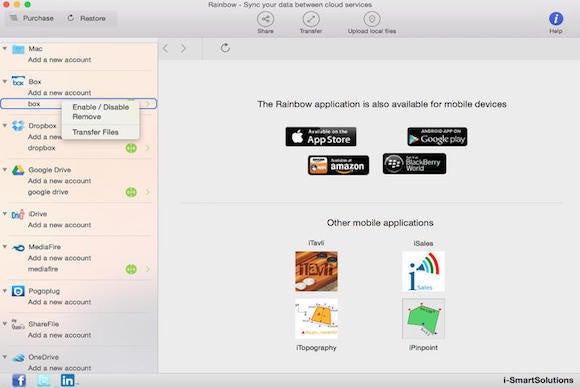580x388 pixels.
Task: Click the BlackBerry World badge
Action: click(414, 163)
